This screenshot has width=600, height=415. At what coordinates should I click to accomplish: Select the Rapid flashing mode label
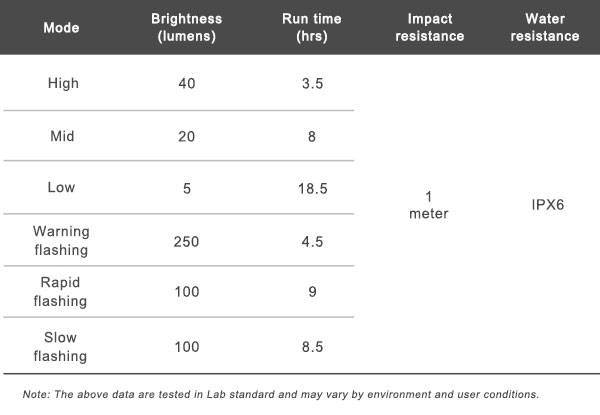tap(62, 291)
